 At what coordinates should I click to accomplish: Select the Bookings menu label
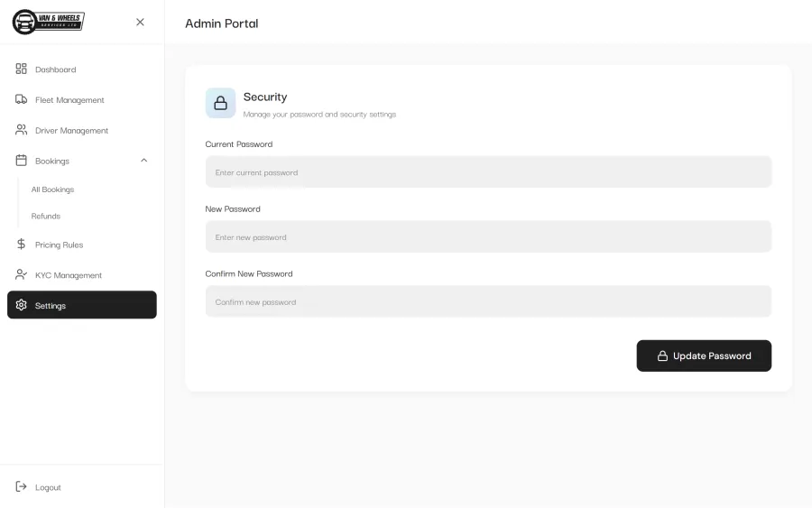coord(52,161)
